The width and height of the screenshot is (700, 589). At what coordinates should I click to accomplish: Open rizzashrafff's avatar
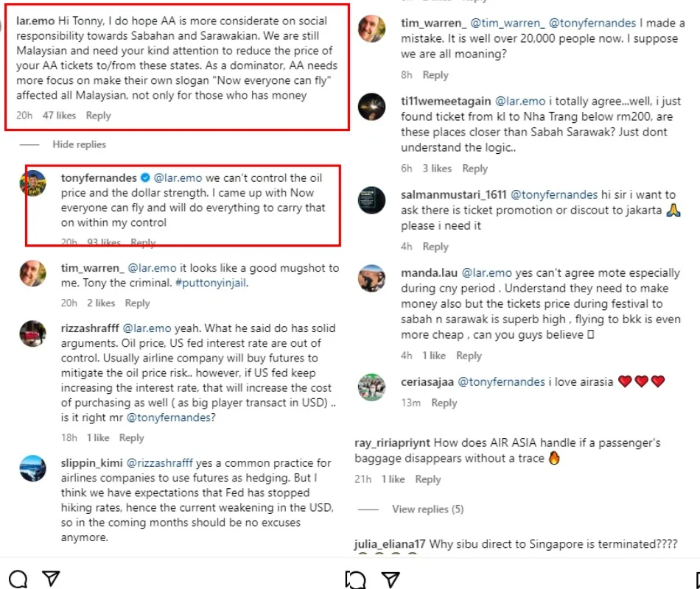[33, 334]
